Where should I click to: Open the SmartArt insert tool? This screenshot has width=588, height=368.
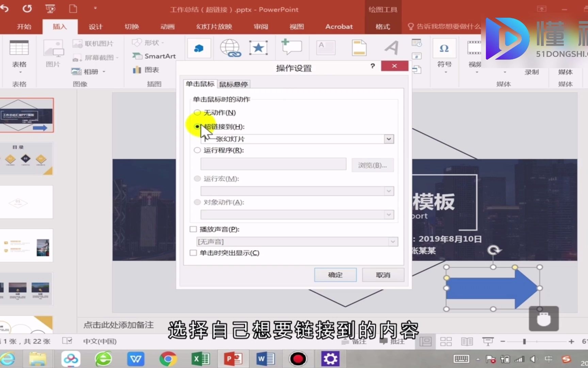[x=154, y=56]
